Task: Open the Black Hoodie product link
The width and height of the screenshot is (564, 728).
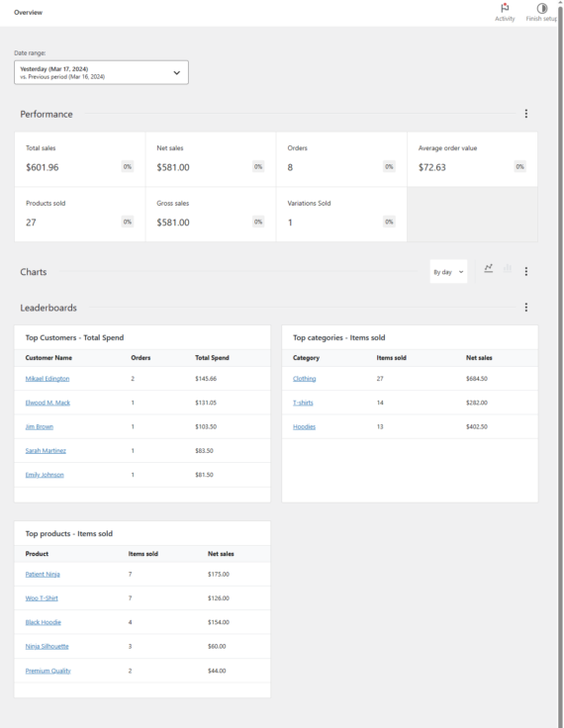Action: (44, 622)
